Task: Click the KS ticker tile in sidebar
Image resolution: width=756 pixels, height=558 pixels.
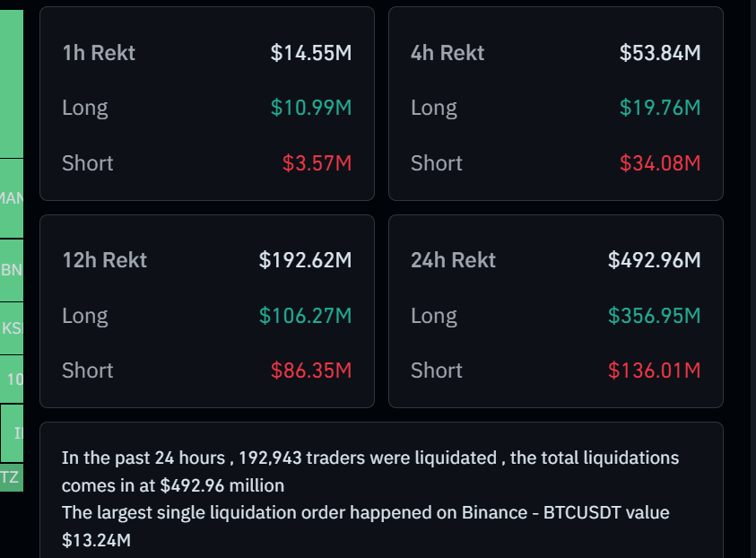Action: (x=11, y=327)
